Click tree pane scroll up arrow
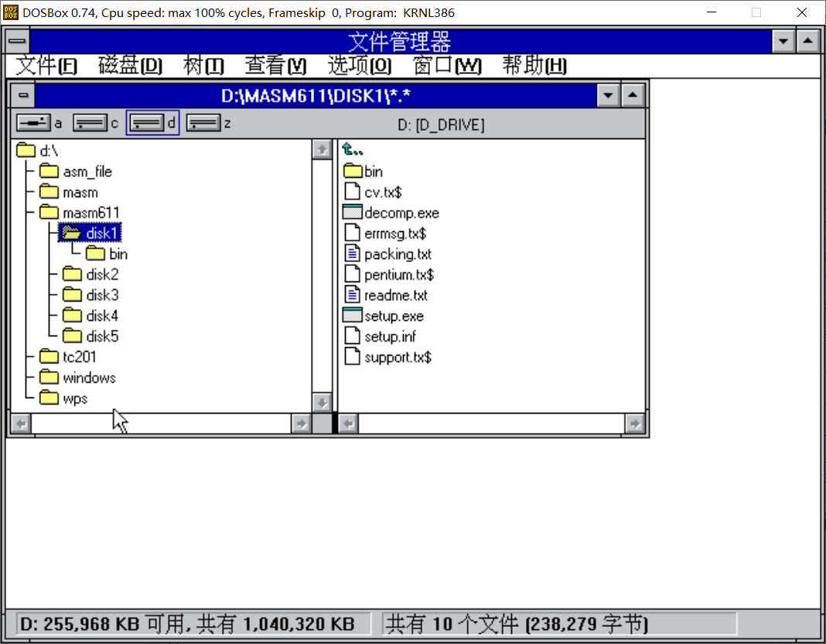Image resolution: width=826 pixels, height=644 pixels. [322, 149]
